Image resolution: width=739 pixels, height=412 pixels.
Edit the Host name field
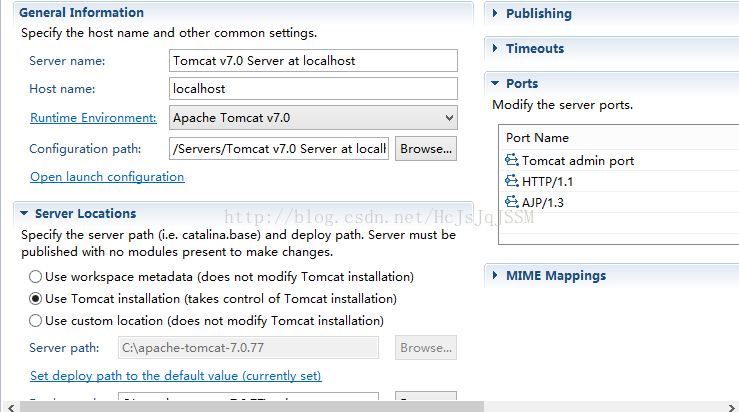(x=313, y=89)
